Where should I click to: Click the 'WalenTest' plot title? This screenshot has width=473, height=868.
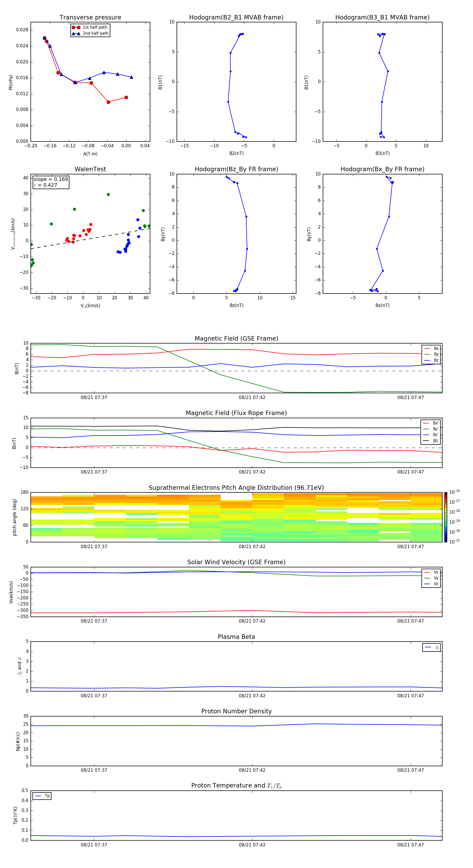[x=90, y=169]
